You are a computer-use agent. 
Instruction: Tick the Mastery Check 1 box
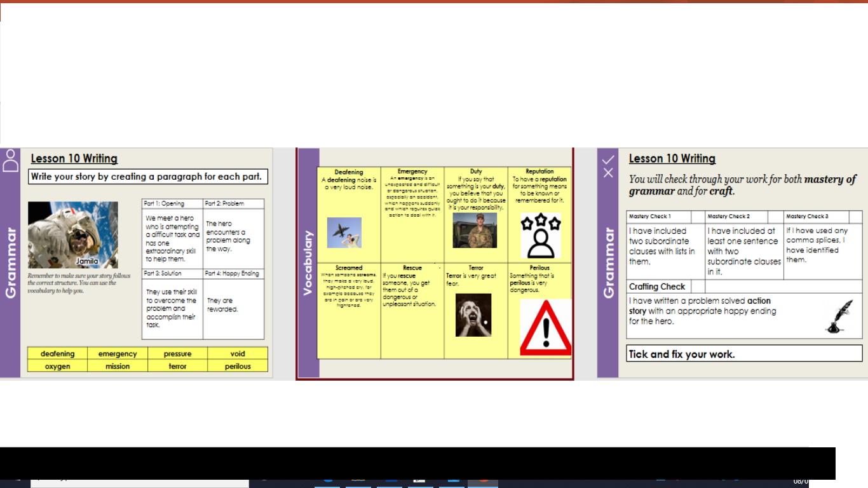(x=698, y=217)
